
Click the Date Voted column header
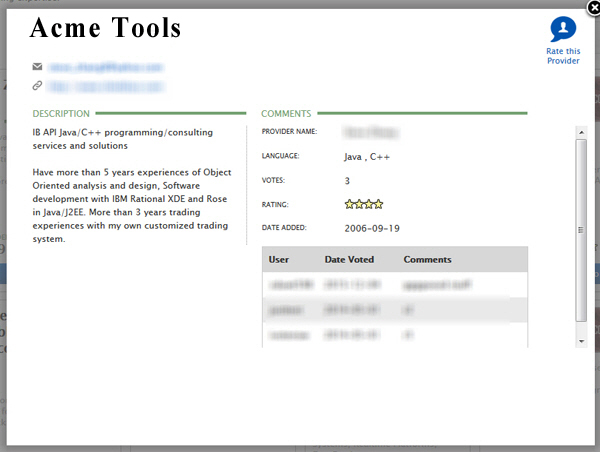(x=349, y=259)
